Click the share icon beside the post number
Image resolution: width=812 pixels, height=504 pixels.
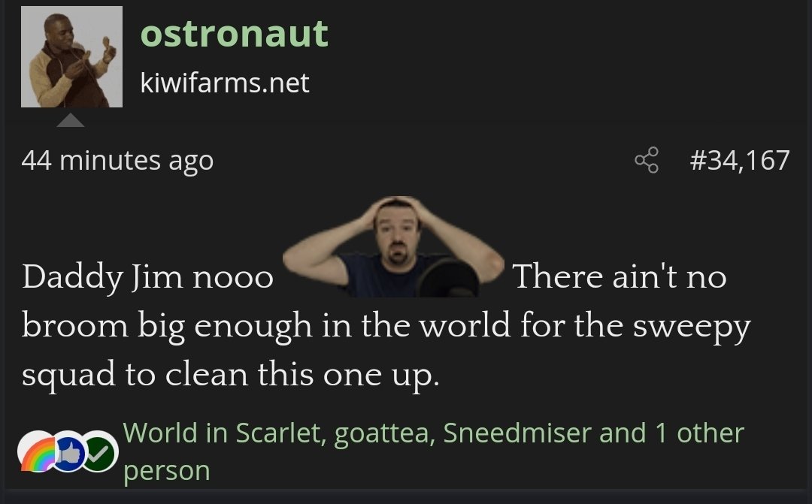click(x=647, y=160)
